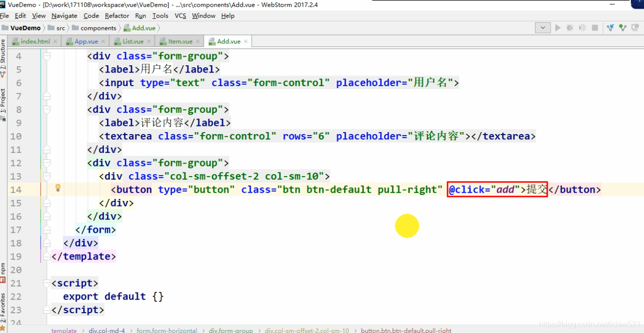This screenshot has height=333, width=644.
Task: Open the Favorites tool window sidebar tab
Action: (x=3, y=311)
